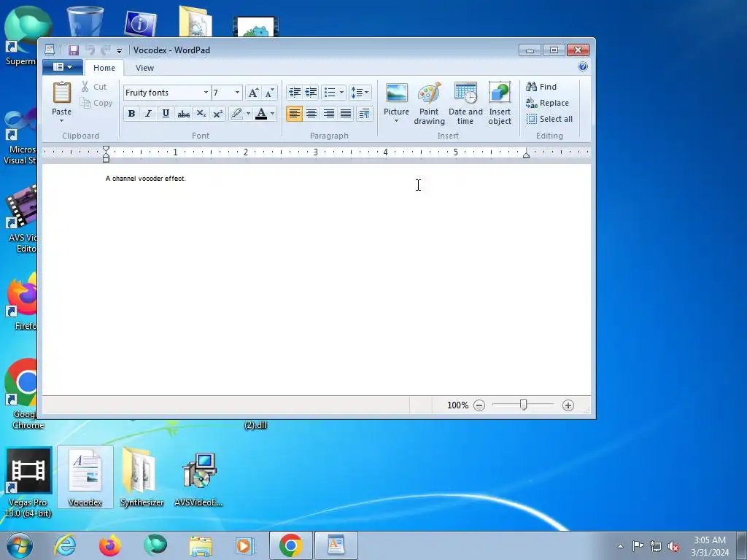Show hidden tray icons arrow

(x=620, y=546)
